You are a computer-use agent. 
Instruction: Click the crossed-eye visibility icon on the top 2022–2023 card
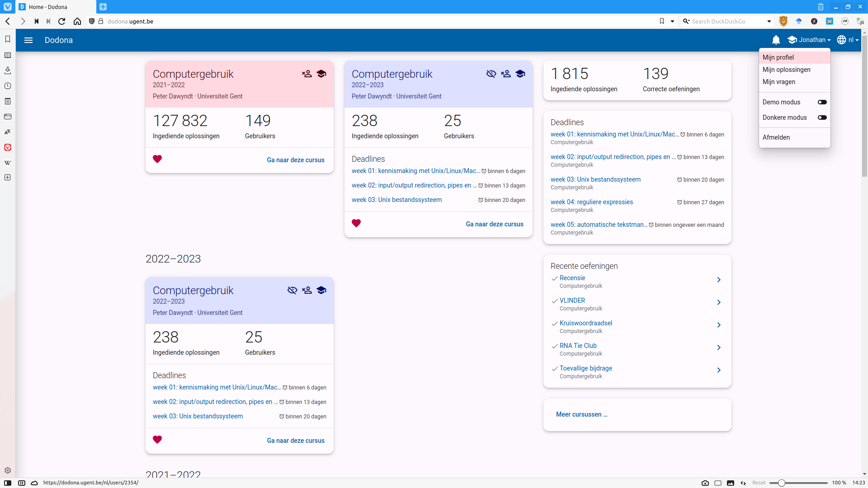[x=491, y=74]
